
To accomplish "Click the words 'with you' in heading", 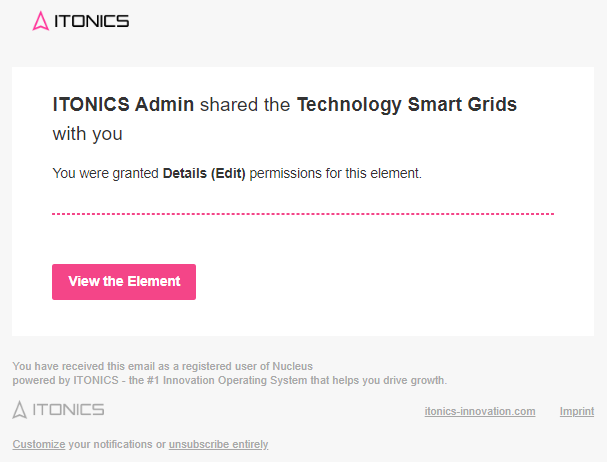I will coord(87,133).
